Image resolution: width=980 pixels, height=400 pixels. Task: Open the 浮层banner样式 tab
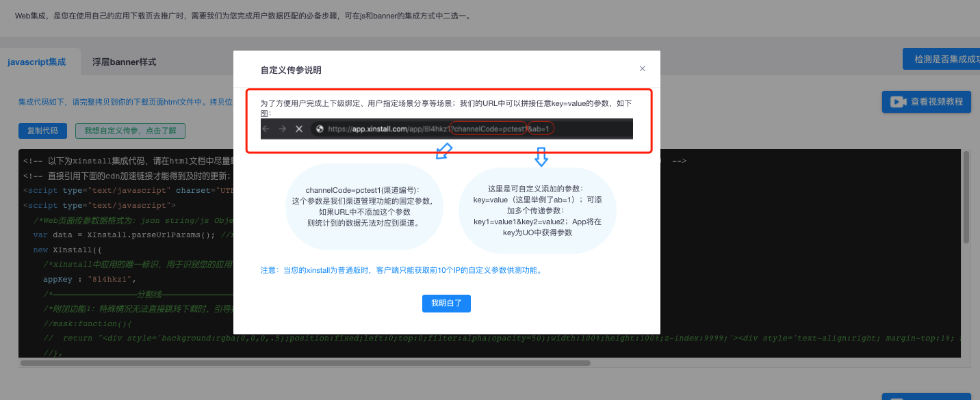click(125, 62)
